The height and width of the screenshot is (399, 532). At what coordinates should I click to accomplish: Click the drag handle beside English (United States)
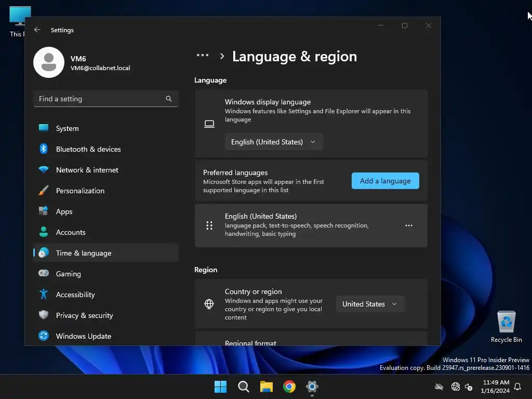click(209, 225)
